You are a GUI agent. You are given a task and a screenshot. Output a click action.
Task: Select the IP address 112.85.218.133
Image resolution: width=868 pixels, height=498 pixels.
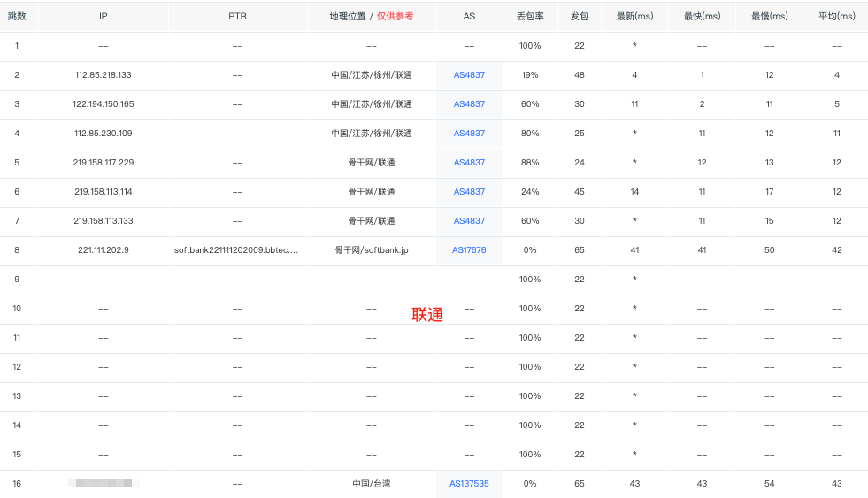coord(104,75)
